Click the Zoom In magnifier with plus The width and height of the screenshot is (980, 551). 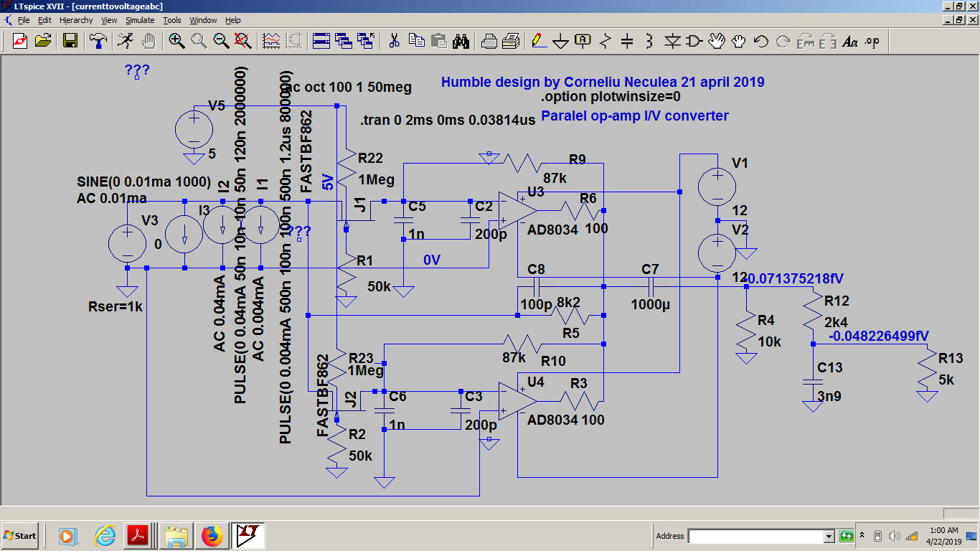pos(176,41)
